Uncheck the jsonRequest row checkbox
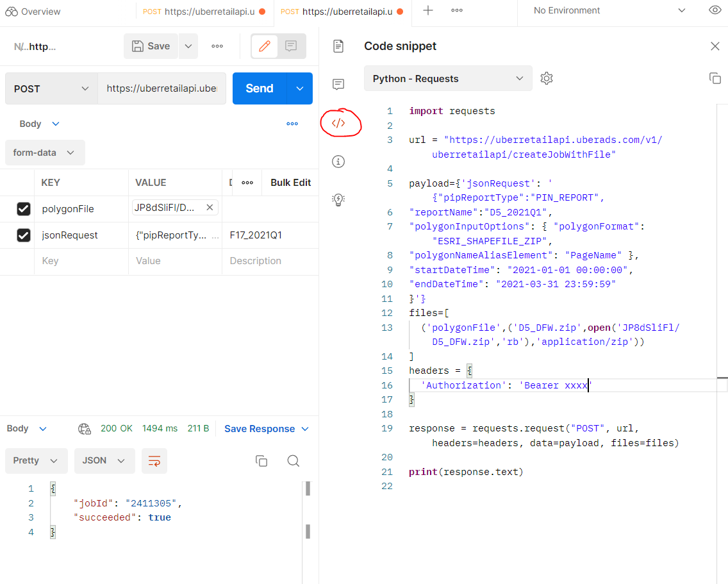The height and width of the screenshot is (584, 728). pos(24,235)
